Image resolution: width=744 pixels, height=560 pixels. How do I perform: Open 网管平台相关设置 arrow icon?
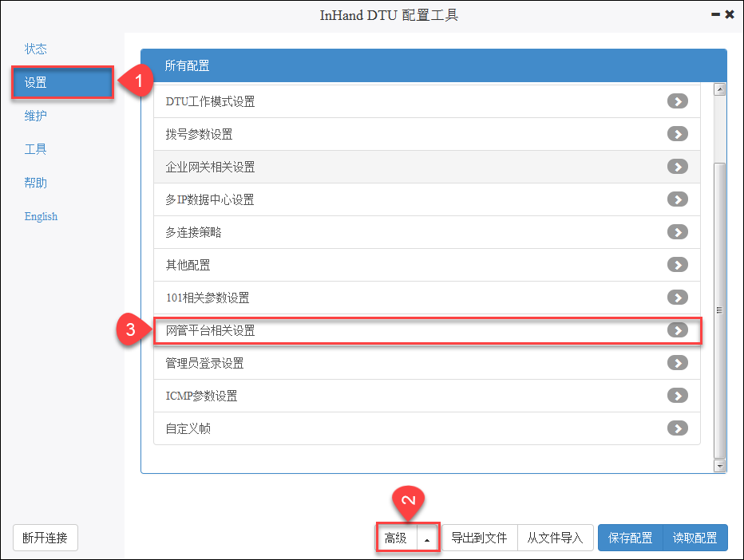pos(678,330)
